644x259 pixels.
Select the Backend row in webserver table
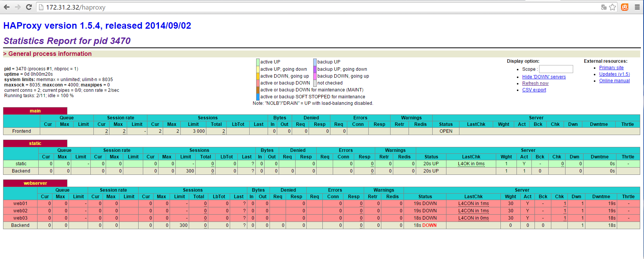[x=20, y=225]
